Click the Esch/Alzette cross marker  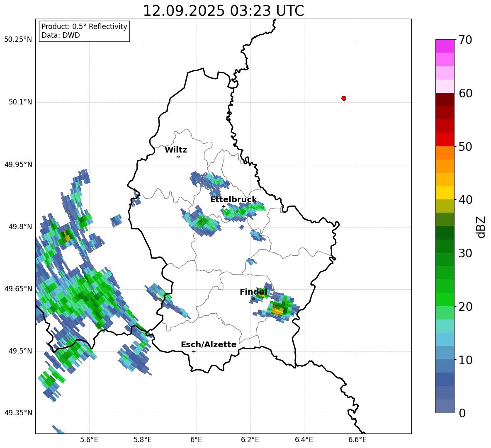(194, 351)
